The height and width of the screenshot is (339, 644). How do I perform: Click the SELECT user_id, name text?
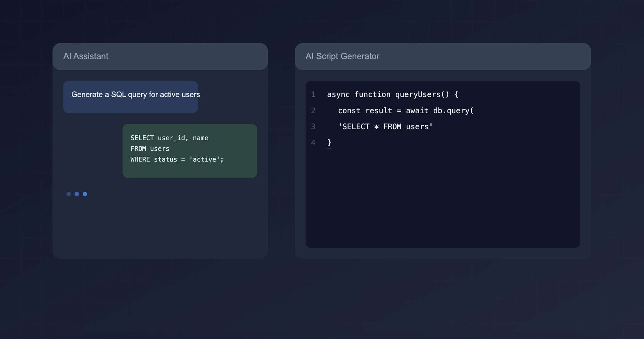coord(169,138)
